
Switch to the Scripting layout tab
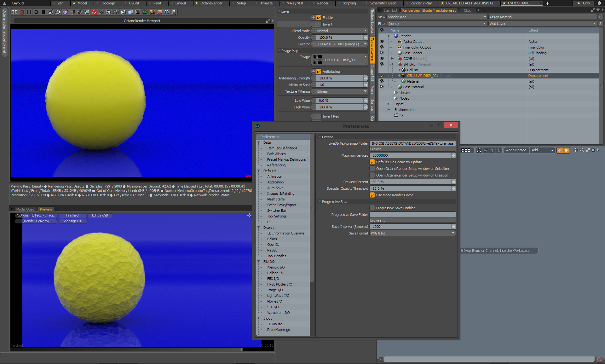tap(349, 3)
